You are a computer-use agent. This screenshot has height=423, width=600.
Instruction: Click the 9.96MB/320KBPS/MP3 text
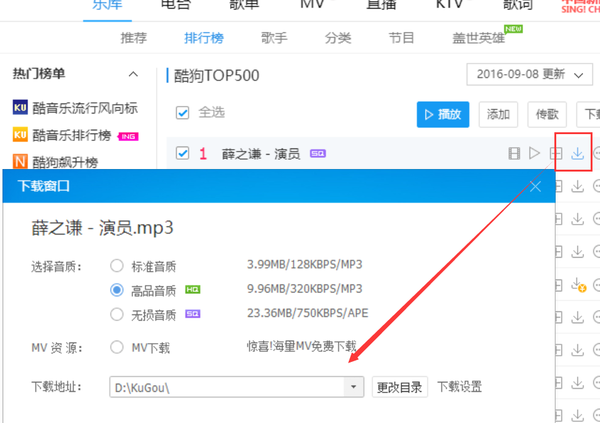pyautogui.click(x=305, y=289)
